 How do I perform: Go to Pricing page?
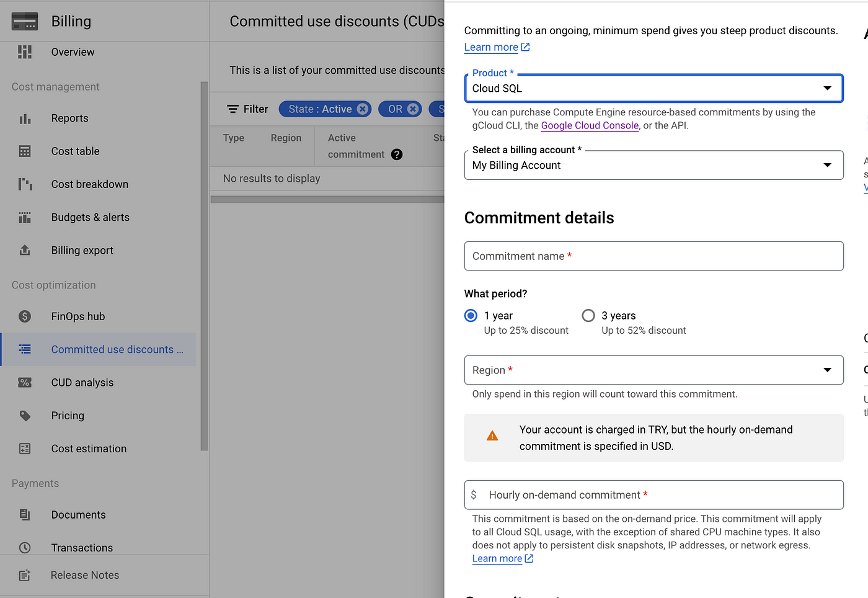99,416
